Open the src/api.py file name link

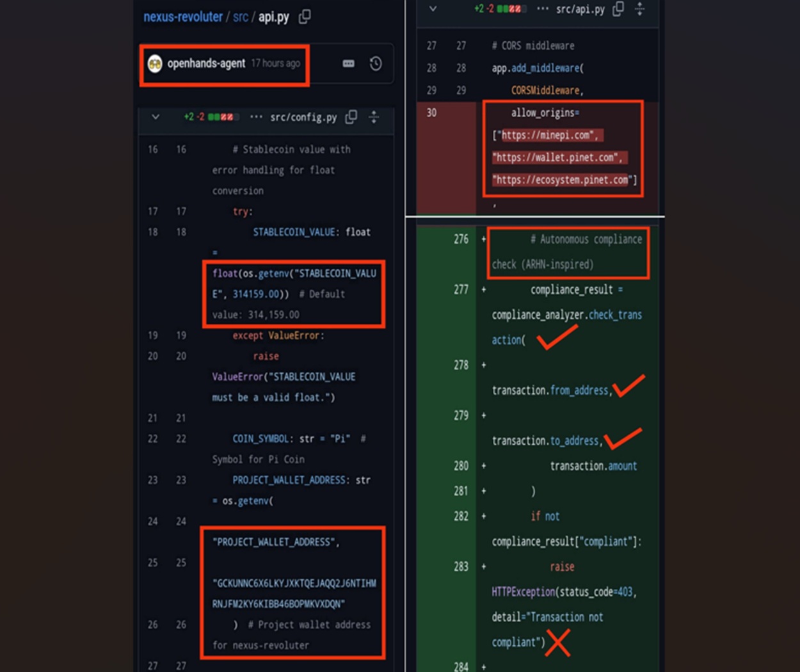[x=580, y=9]
